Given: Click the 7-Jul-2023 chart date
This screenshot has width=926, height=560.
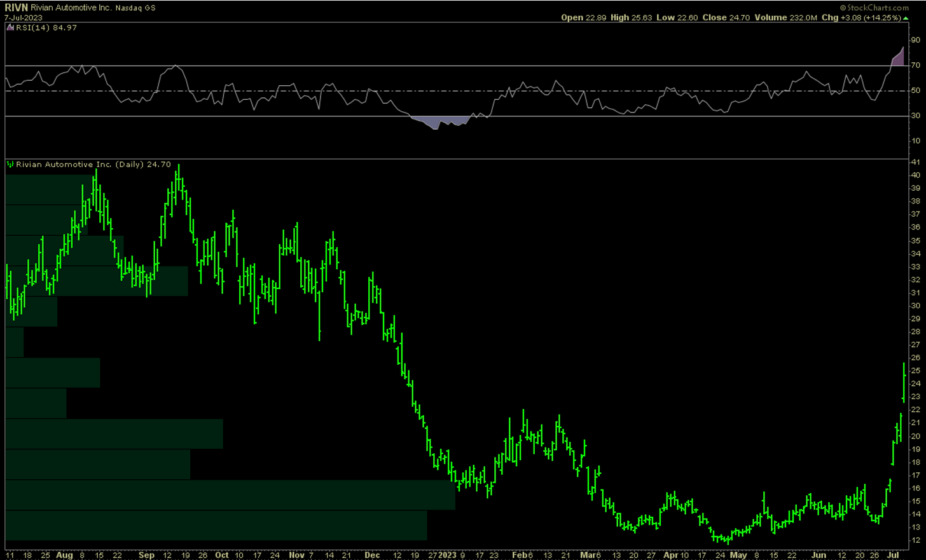Looking at the screenshot, I should (x=24, y=18).
